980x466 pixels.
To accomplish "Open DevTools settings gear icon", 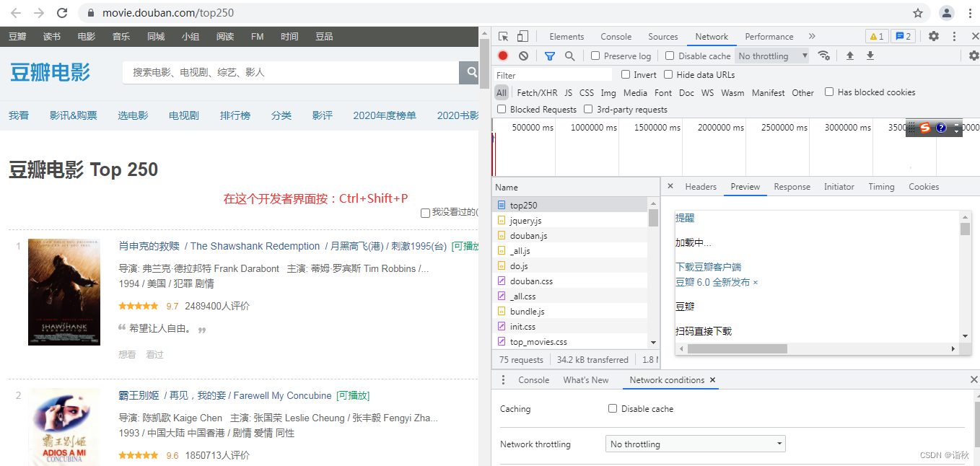I will point(934,36).
